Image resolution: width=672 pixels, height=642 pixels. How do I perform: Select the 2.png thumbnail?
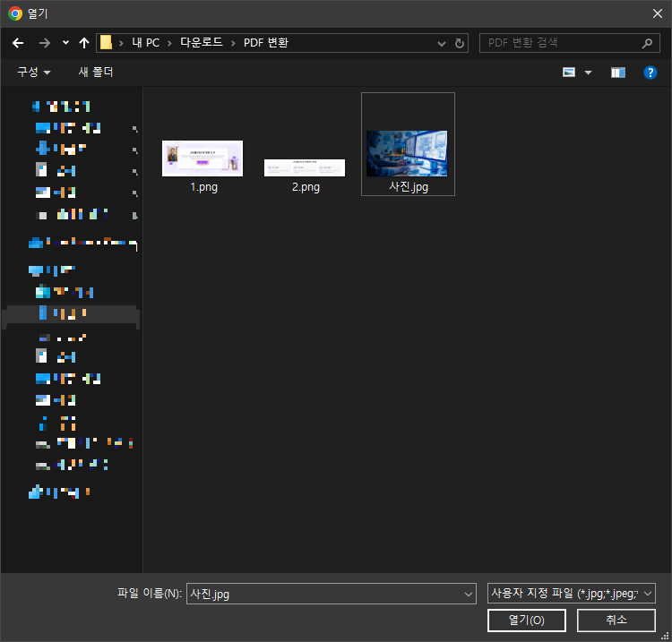coord(305,167)
